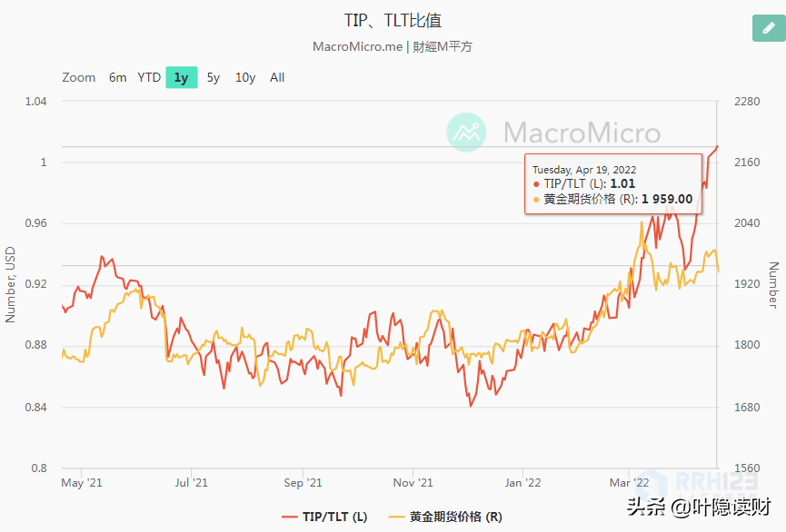The width and height of the screenshot is (786, 532).
Task: Select the All zoom range
Action: (277, 78)
